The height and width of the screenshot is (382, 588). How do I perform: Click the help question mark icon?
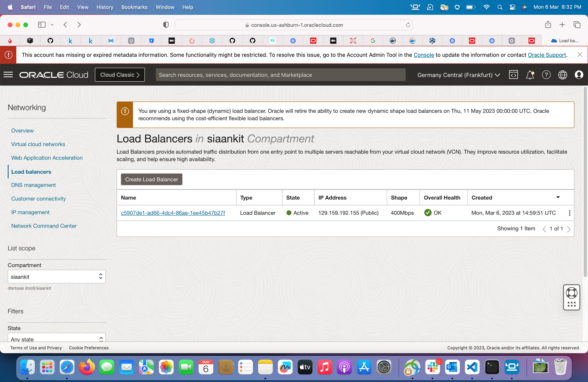[546, 75]
